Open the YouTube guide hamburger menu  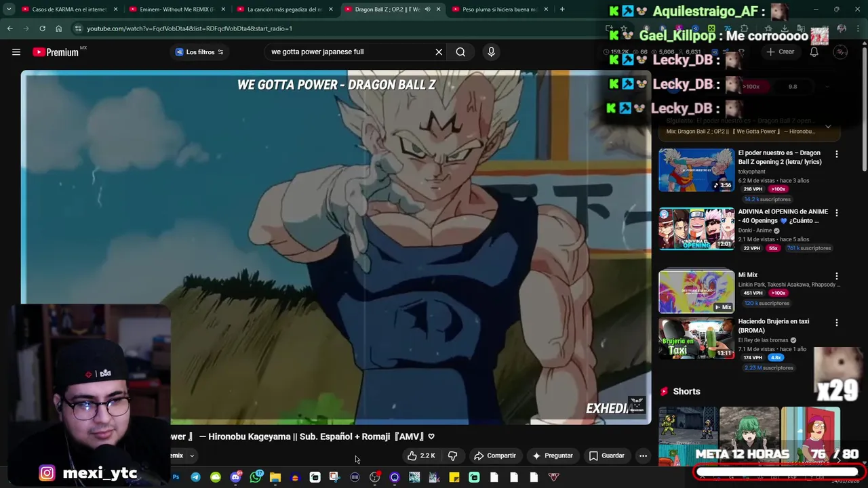[x=16, y=52]
